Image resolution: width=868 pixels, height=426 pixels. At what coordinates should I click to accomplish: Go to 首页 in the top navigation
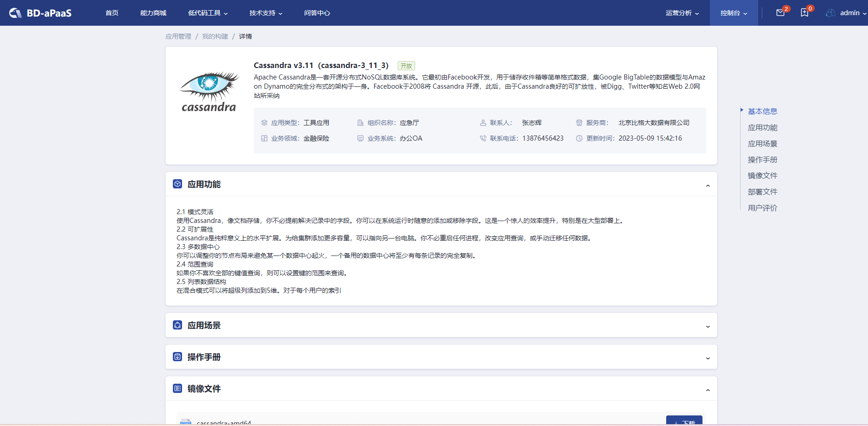[112, 13]
